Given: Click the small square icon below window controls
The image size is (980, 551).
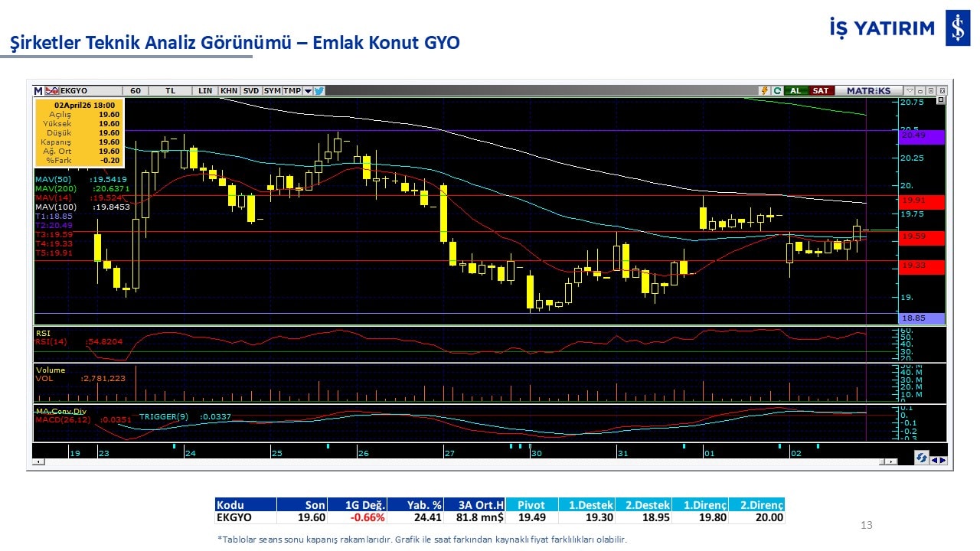Looking at the screenshot, I should click(x=941, y=100).
